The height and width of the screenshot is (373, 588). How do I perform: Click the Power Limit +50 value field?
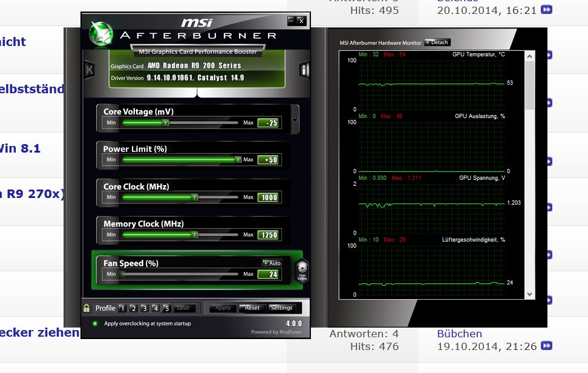[x=268, y=160]
